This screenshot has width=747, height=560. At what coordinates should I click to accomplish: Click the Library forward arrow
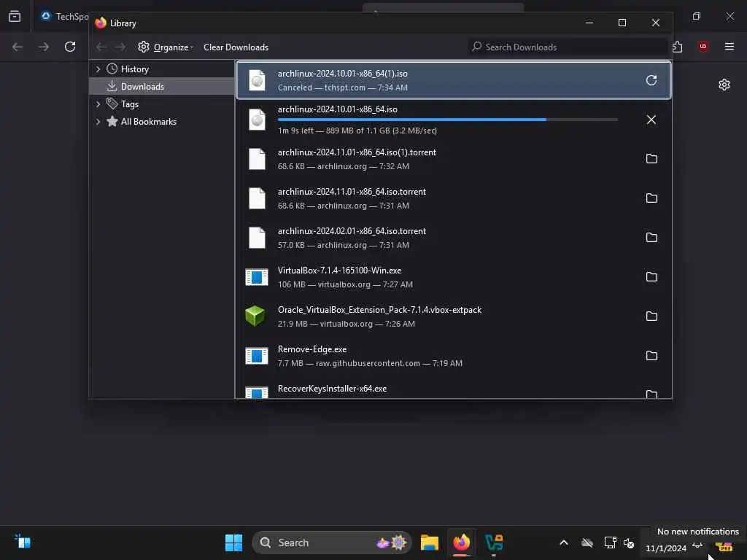pyautogui.click(x=120, y=47)
